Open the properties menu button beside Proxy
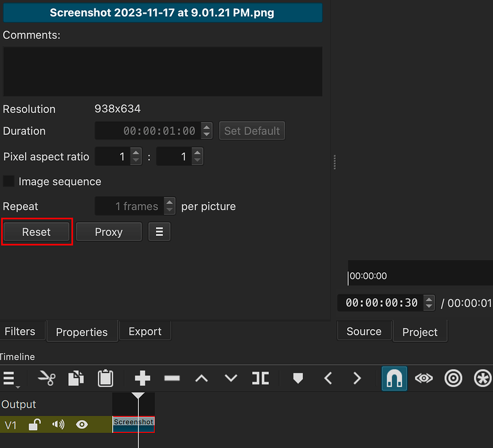493x448 pixels. (160, 232)
